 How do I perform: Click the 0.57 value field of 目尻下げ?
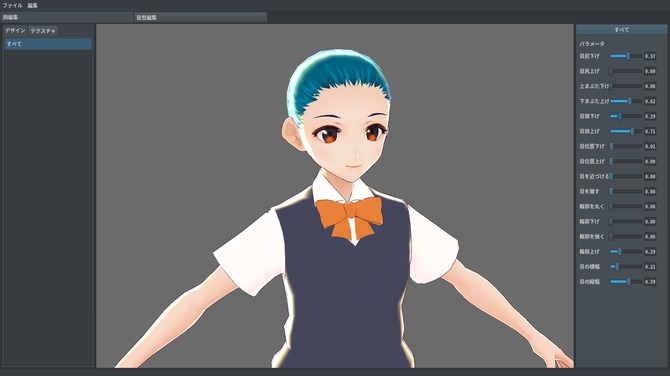650,56
